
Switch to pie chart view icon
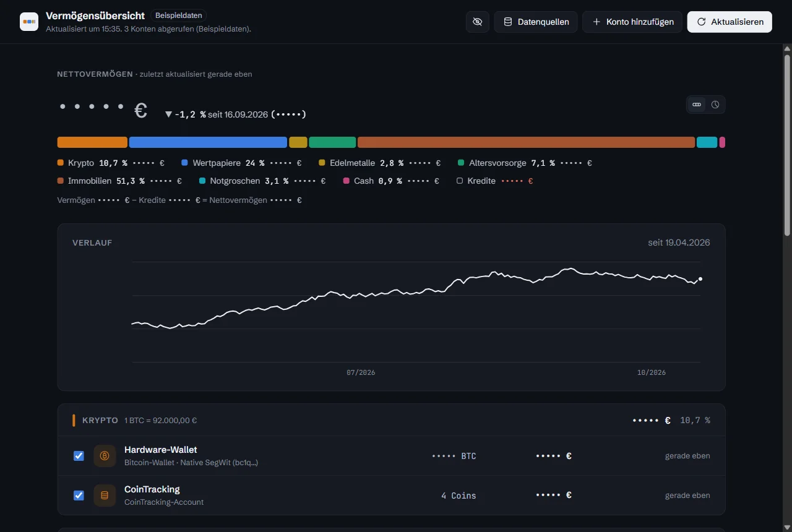coord(715,105)
